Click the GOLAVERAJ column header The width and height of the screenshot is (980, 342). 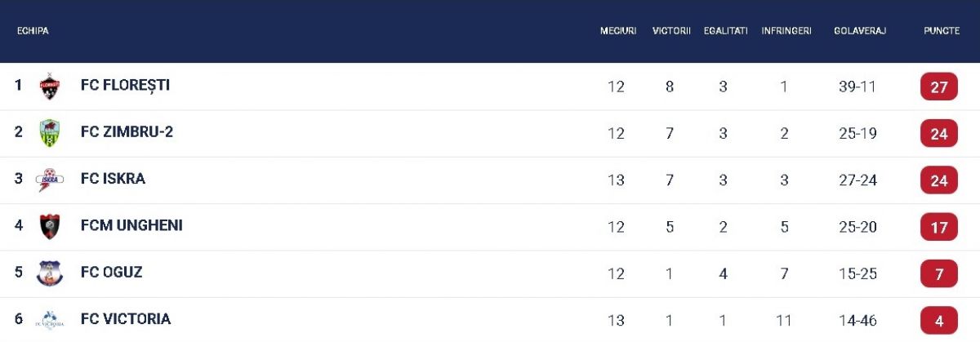[859, 31]
